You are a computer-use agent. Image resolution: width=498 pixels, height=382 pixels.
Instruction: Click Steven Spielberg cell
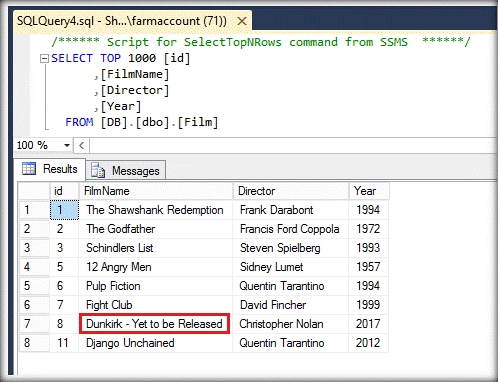tap(291, 248)
